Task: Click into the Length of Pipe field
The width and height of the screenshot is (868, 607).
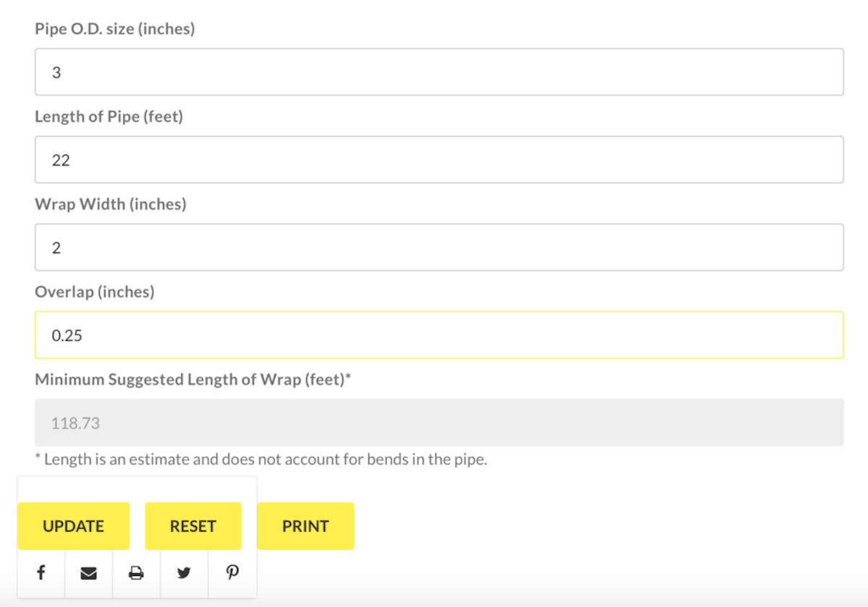Action: point(439,159)
